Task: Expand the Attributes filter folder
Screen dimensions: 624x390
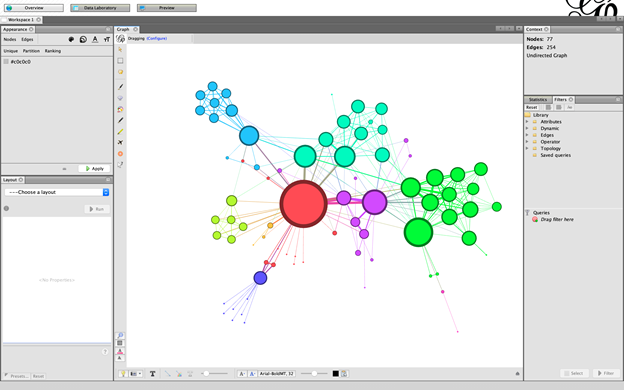Action: coord(527,122)
